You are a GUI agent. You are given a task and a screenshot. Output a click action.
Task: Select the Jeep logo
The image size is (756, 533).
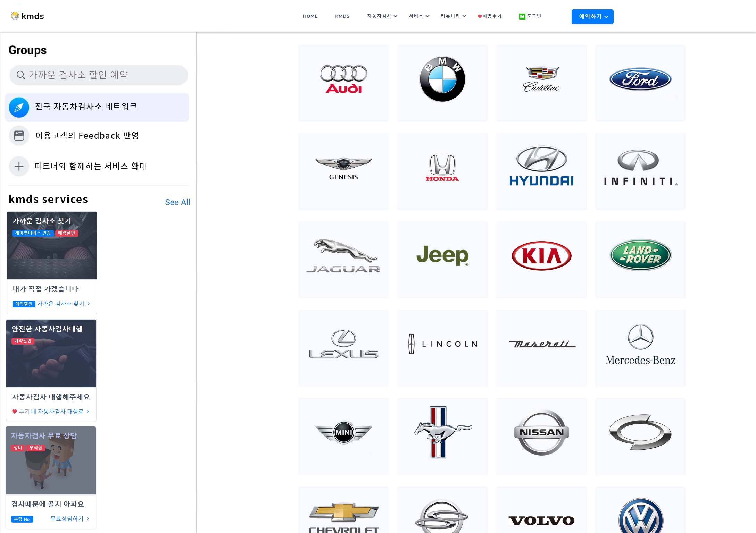click(442, 255)
